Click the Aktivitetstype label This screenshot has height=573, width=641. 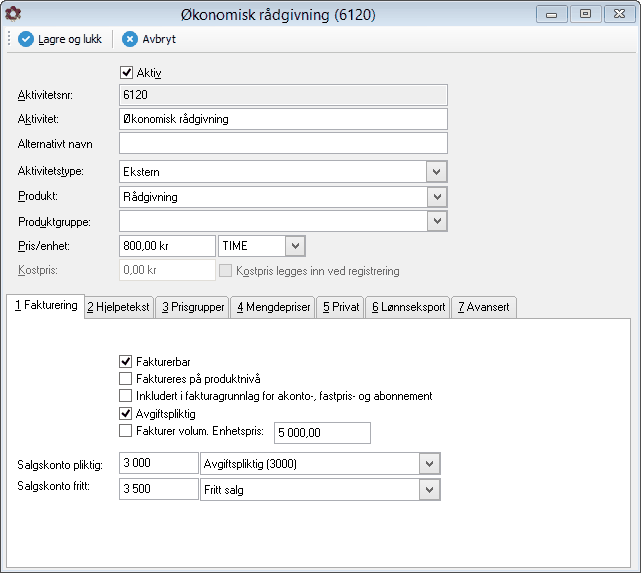coord(51,171)
